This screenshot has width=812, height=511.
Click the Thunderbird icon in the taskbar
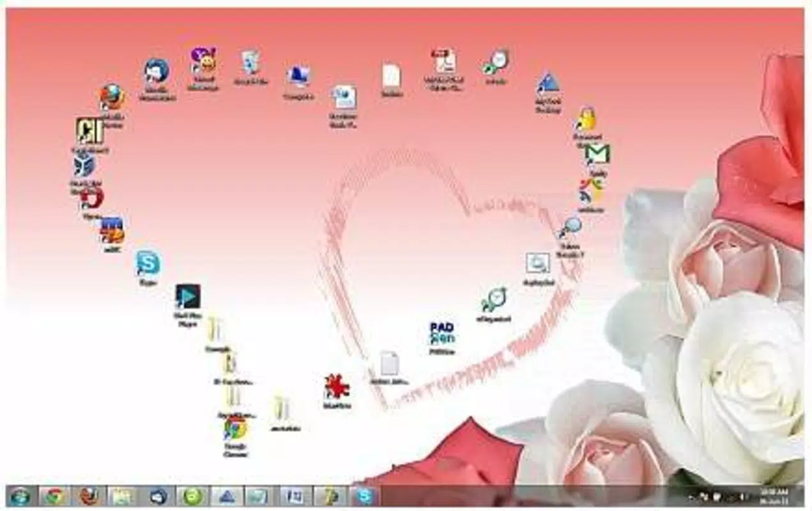(157, 496)
